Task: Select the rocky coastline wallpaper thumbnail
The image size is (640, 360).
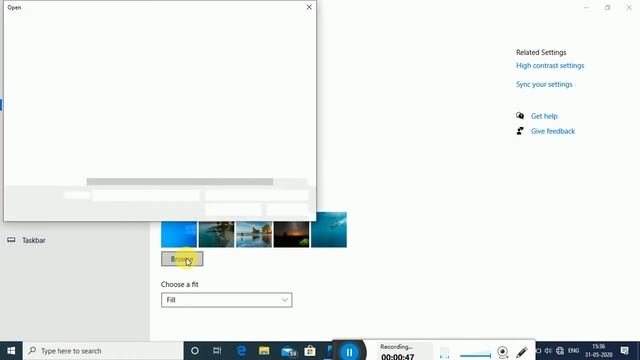Action: point(216,234)
